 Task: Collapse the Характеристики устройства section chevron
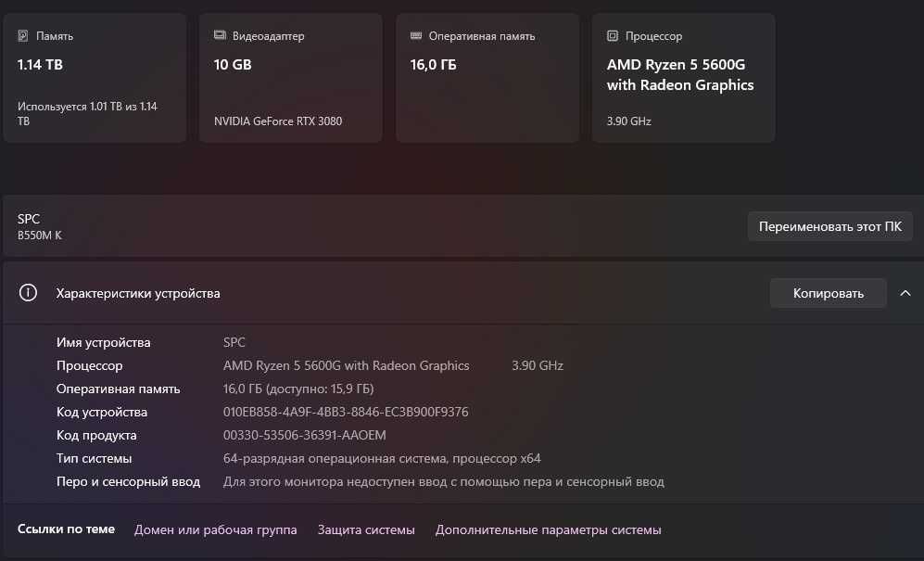(905, 293)
